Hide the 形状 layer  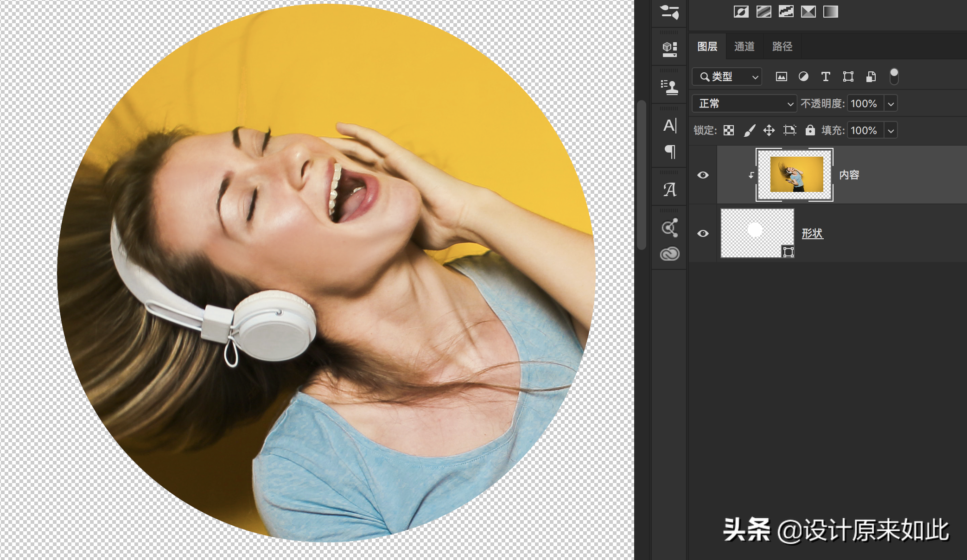(703, 234)
